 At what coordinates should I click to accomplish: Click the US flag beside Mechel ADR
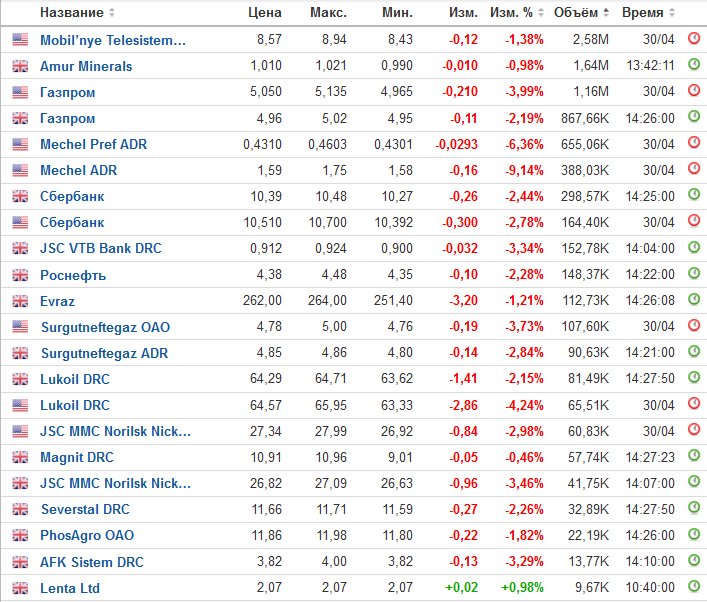20,170
